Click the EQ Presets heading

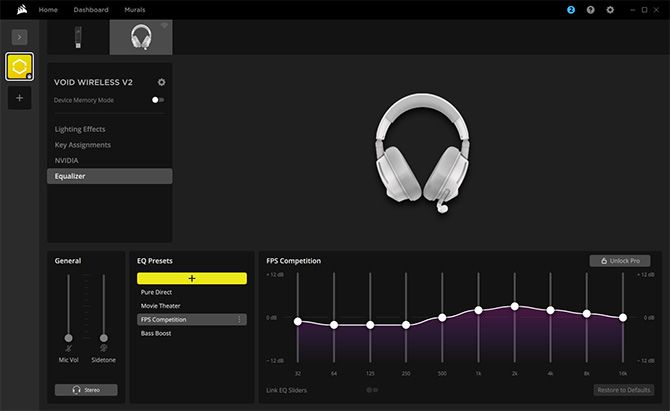coord(155,261)
